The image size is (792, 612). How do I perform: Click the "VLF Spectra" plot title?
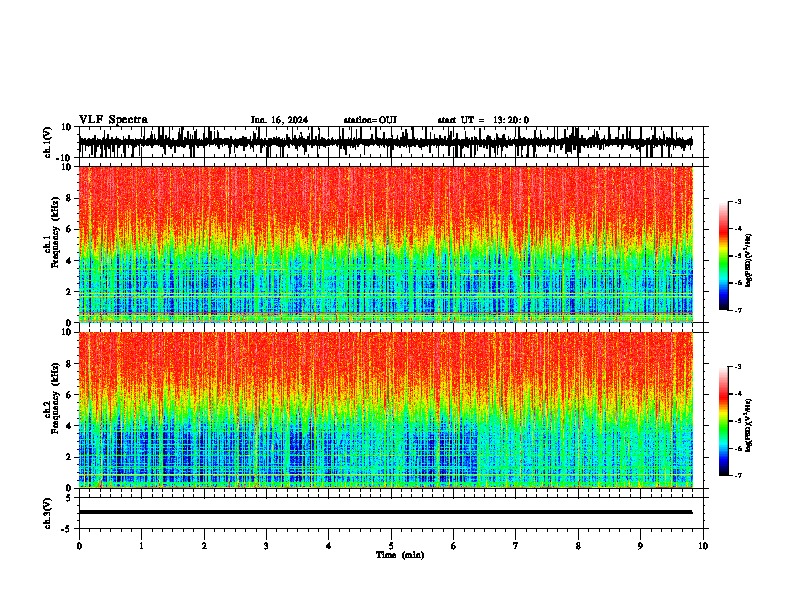click(x=113, y=120)
